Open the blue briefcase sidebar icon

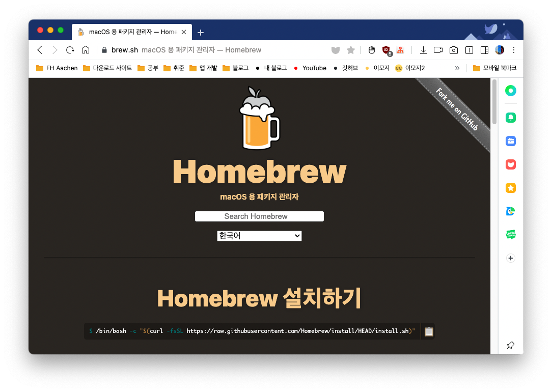[x=510, y=141]
